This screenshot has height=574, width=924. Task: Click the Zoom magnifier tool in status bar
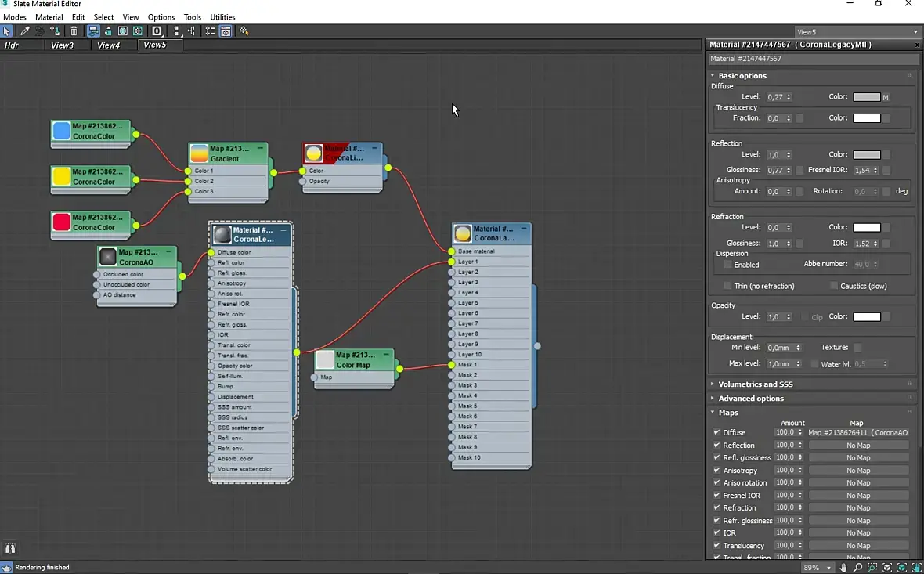(857, 568)
